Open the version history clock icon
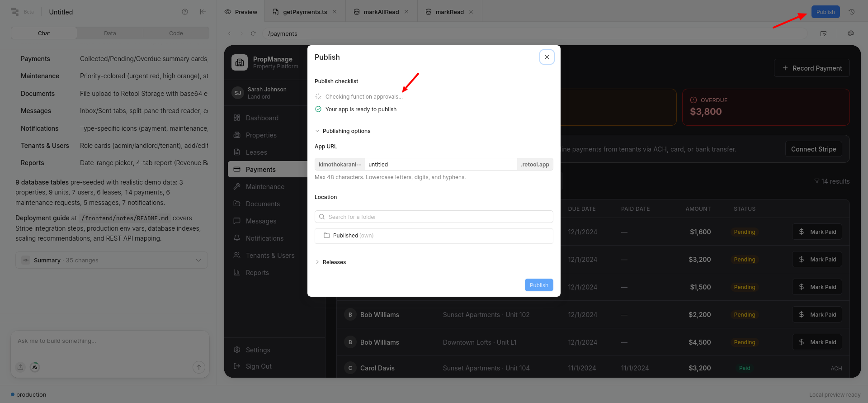The width and height of the screenshot is (868, 403). (851, 12)
